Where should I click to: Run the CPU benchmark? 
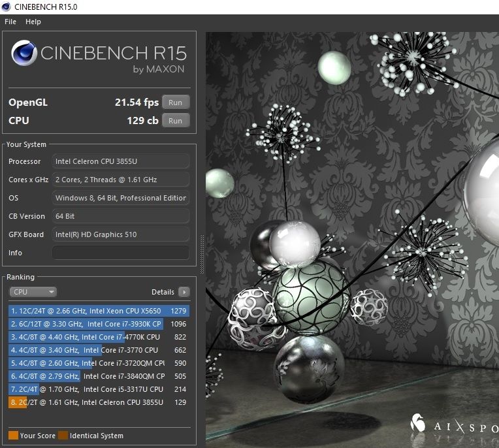(175, 121)
